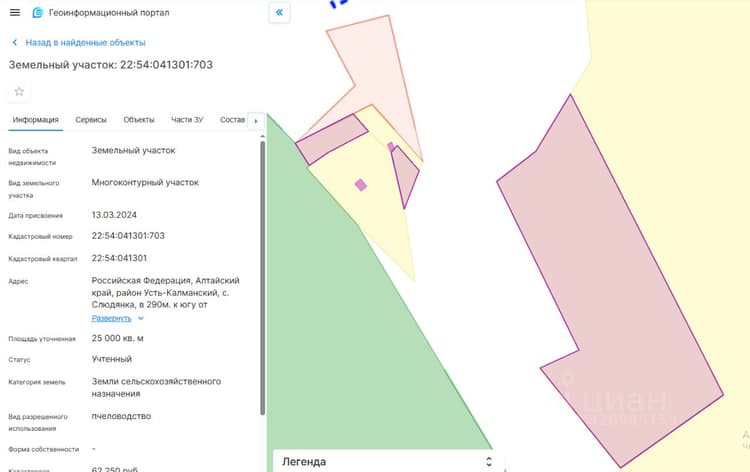Click the info panel vertical scrollbar

(x=262, y=277)
